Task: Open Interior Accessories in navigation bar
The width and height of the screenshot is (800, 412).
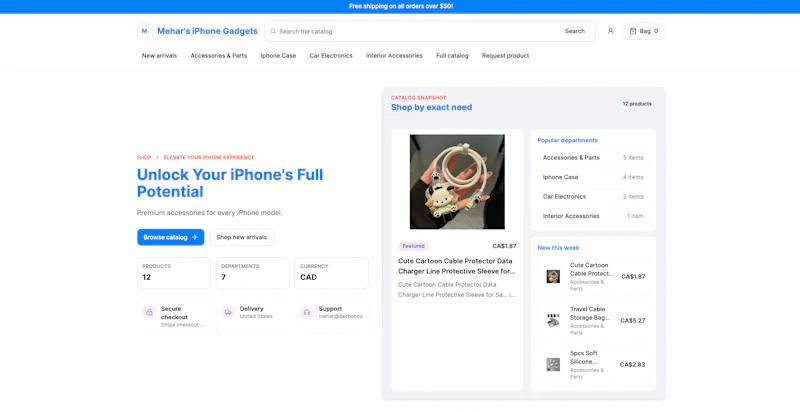Action: [394, 56]
